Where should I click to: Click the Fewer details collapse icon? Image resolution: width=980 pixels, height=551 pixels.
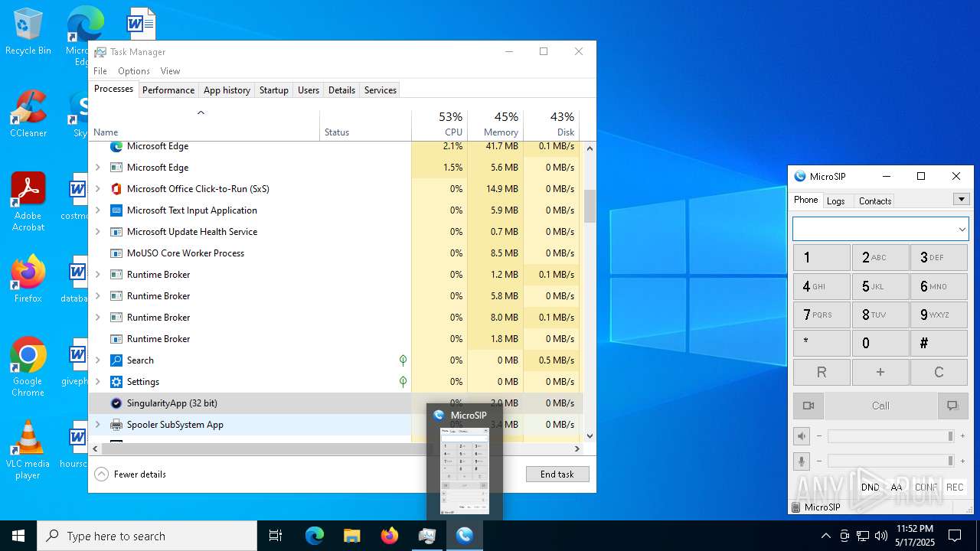pos(101,474)
